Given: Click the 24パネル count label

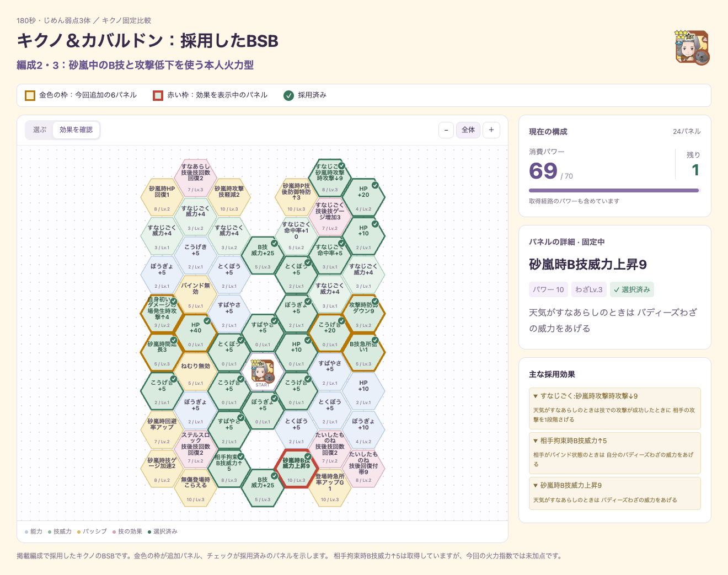Looking at the screenshot, I should pyautogui.click(x=687, y=131).
